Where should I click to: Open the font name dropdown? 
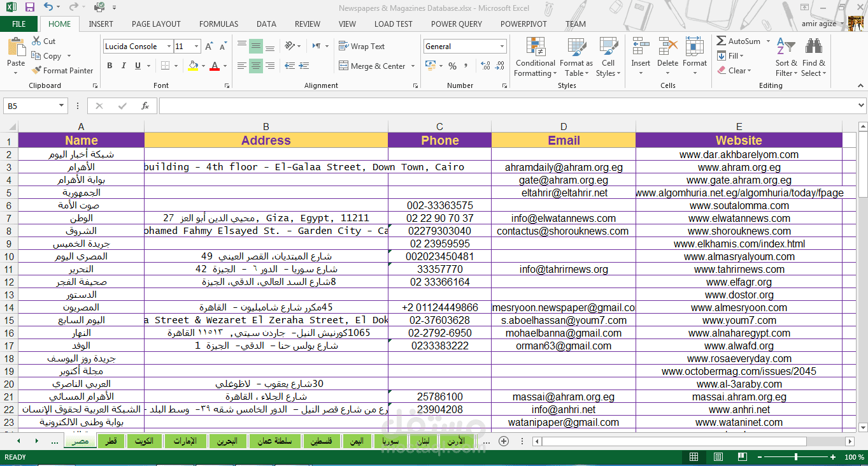point(169,47)
